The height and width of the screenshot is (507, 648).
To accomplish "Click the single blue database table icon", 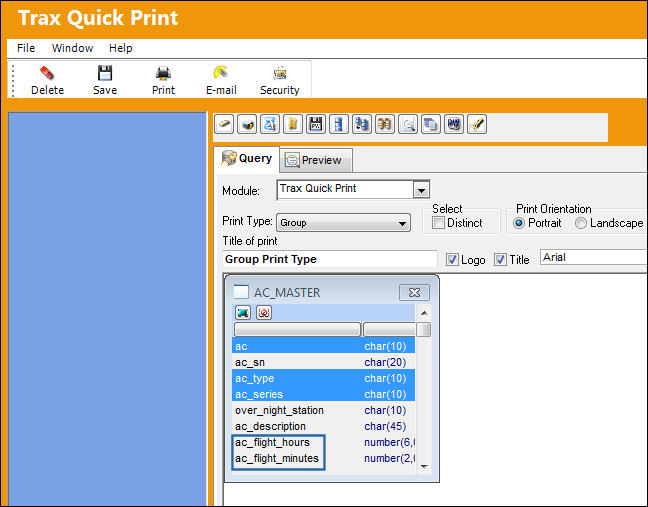I will (339, 124).
